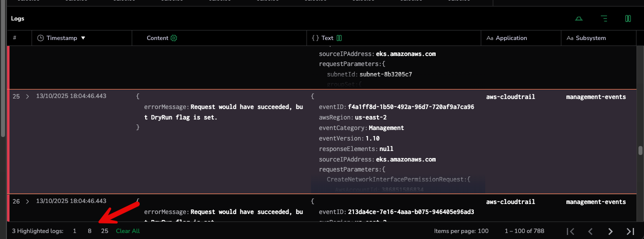Jump to highlighted log 1
Viewport: 644px width, 239px height.
(75, 231)
